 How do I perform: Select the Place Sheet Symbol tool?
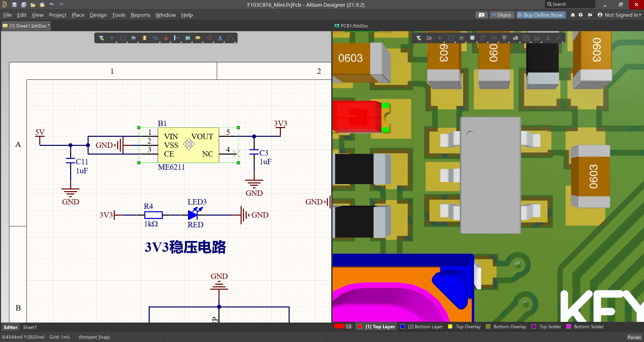[188, 38]
